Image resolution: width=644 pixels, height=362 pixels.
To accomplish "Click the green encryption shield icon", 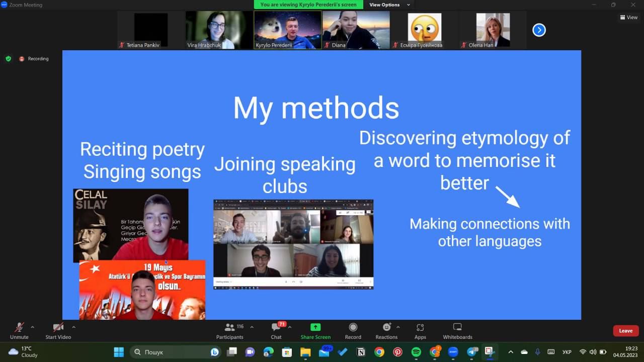I will pyautogui.click(x=8, y=59).
